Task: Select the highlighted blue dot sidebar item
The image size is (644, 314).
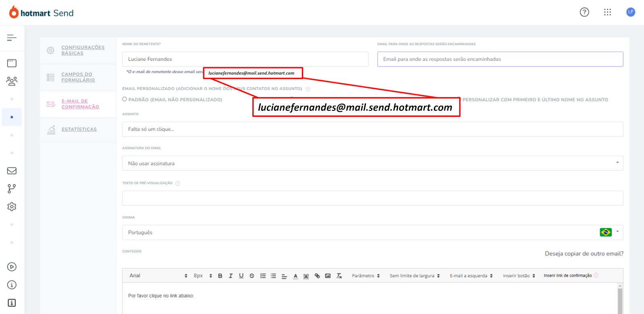Action: tap(12, 117)
